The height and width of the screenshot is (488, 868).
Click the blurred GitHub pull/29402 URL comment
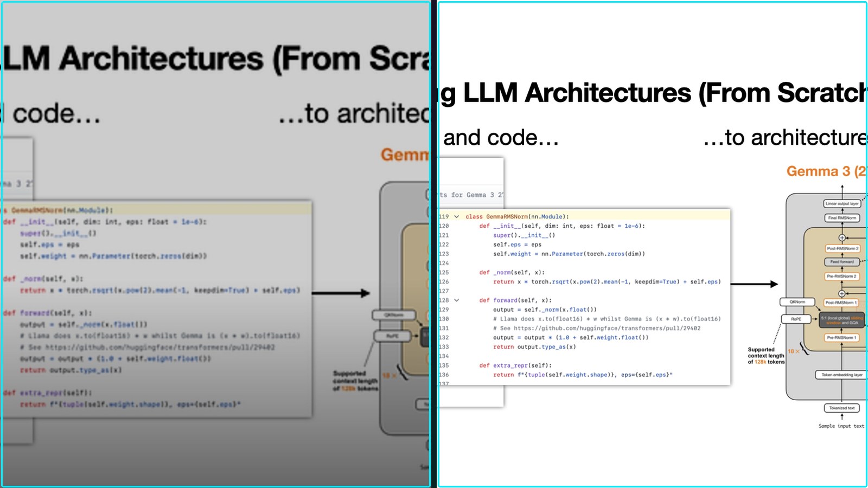coord(148,347)
